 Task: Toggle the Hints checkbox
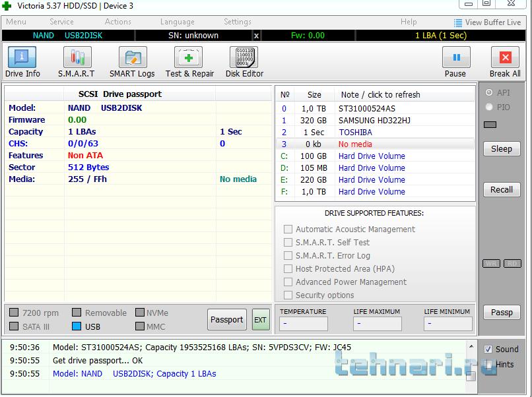(488, 364)
